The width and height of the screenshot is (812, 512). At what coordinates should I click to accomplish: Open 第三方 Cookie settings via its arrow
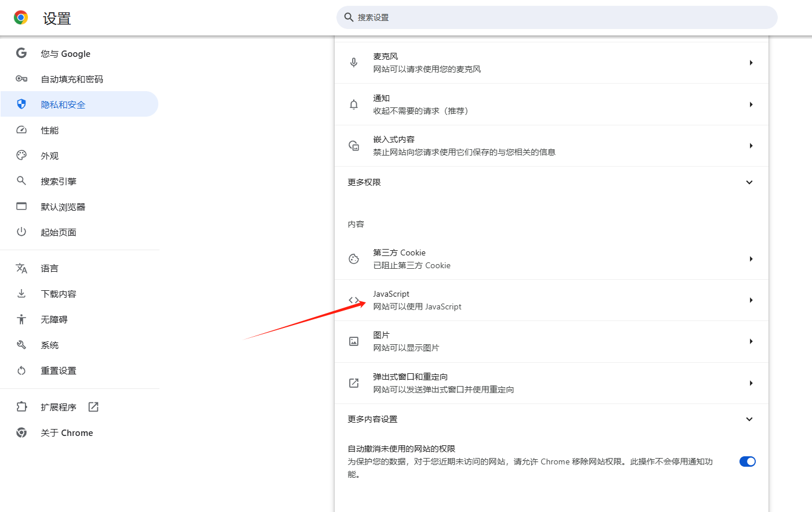click(751, 259)
